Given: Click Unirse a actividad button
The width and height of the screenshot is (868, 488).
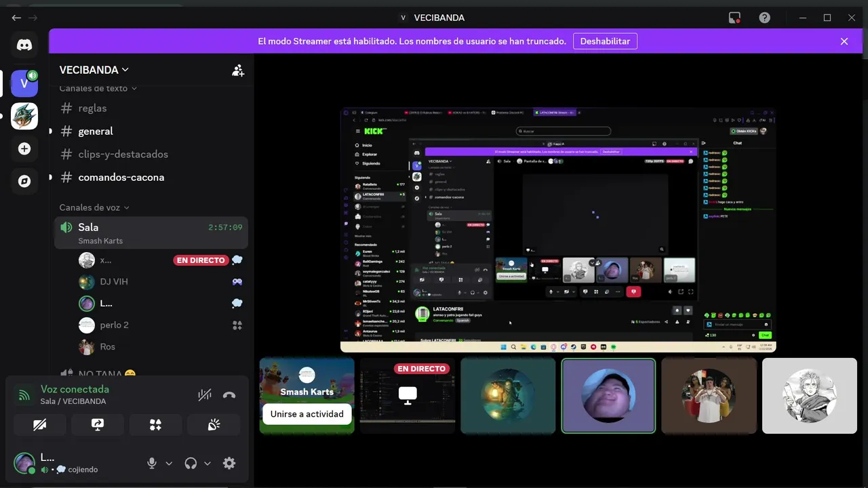Looking at the screenshot, I should point(307,413).
